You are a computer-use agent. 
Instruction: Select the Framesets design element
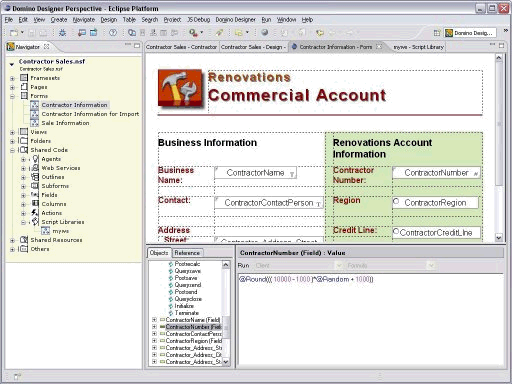click(x=45, y=78)
